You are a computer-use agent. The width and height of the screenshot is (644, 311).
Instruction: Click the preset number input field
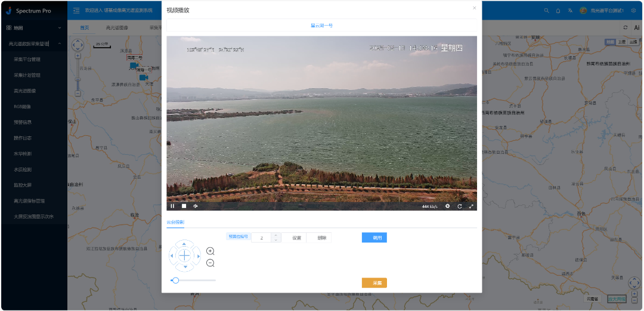262,238
